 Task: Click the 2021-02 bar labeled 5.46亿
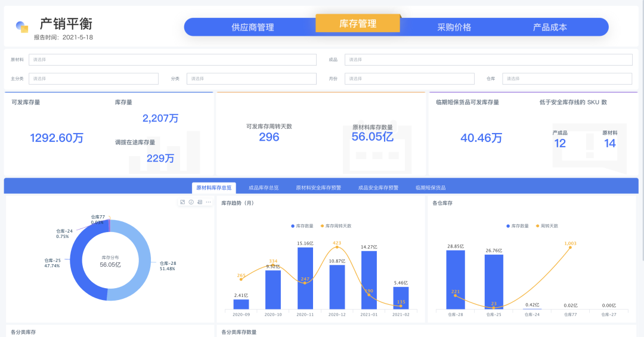(401, 298)
